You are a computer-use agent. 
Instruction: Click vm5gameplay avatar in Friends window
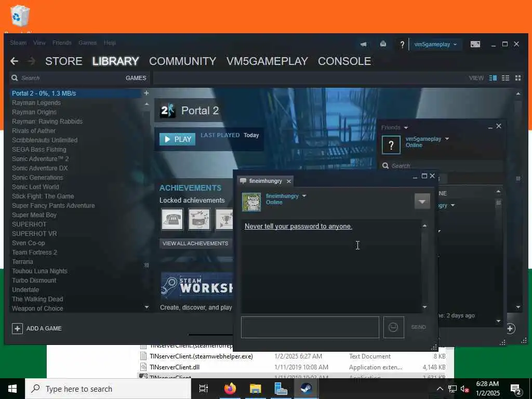(x=391, y=145)
